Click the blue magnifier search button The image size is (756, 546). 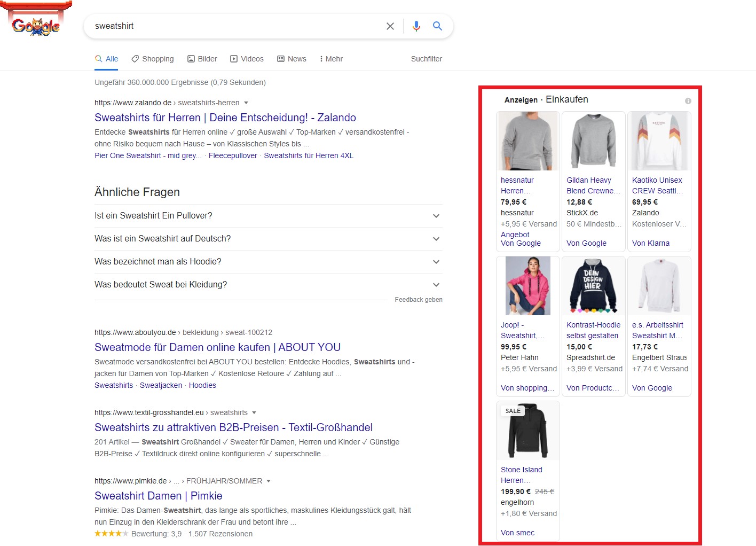click(437, 26)
